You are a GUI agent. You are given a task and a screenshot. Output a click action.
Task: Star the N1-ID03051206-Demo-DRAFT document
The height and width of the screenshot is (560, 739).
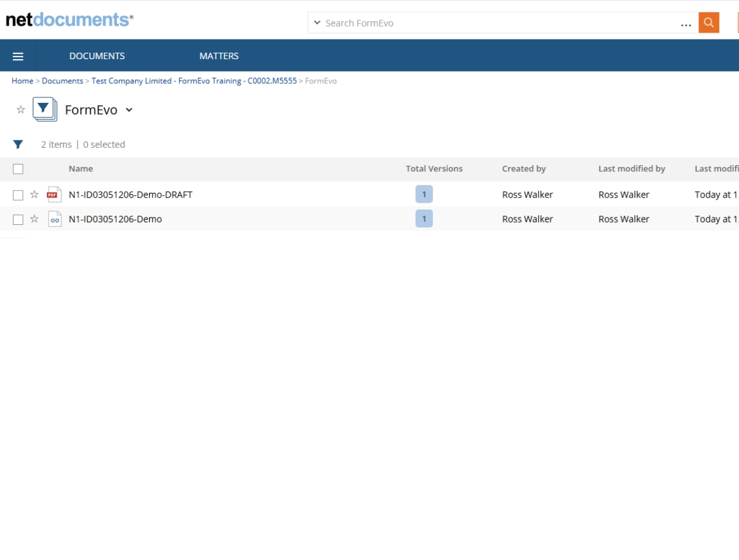click(x=34, y=194)
